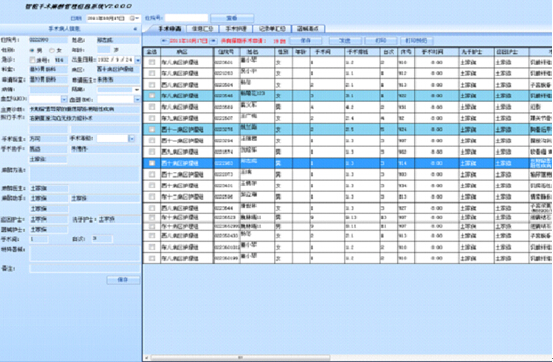Open the 手术等级 surgery level dropdown
This screenshot has height=362, width=553.
coord(132,139)
